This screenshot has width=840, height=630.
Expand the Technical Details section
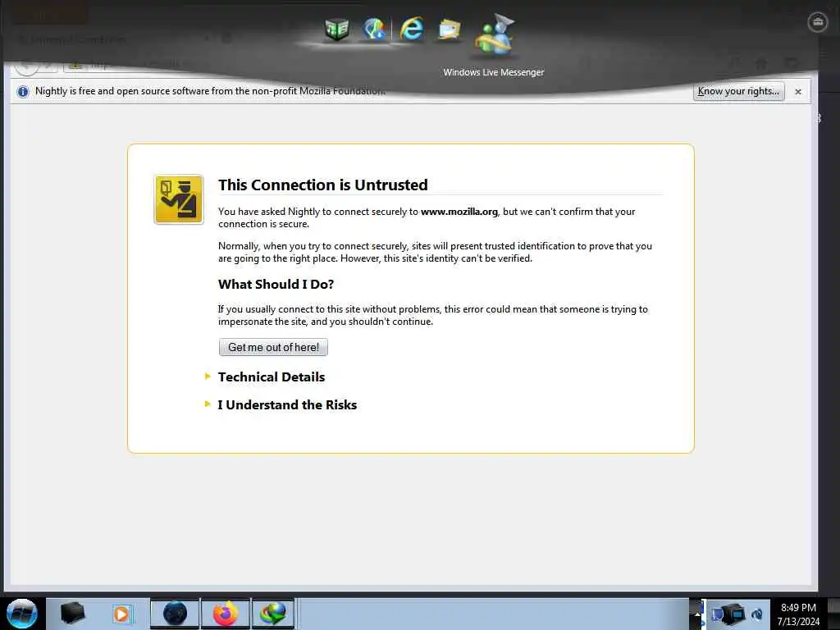pyautogui.click(x=271, y=377)
